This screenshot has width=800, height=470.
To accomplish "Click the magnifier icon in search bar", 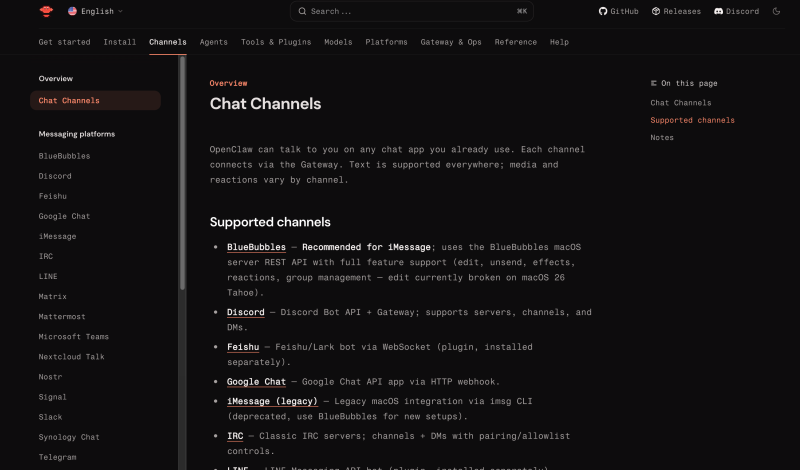I will click(302, 11).
